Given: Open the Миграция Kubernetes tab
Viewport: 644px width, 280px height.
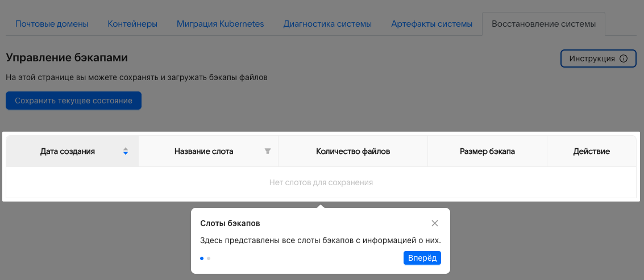Looking at the screenshot, I should tap(220, 24).
